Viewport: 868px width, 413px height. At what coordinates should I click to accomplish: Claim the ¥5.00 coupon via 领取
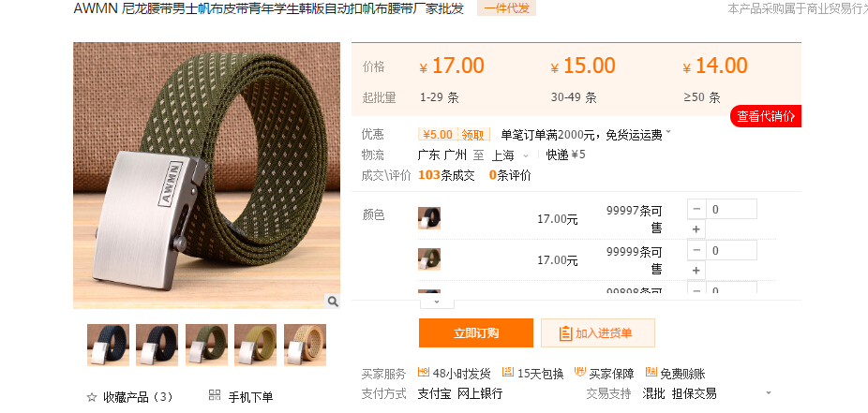pyautogui.click(x=472, y=135)
